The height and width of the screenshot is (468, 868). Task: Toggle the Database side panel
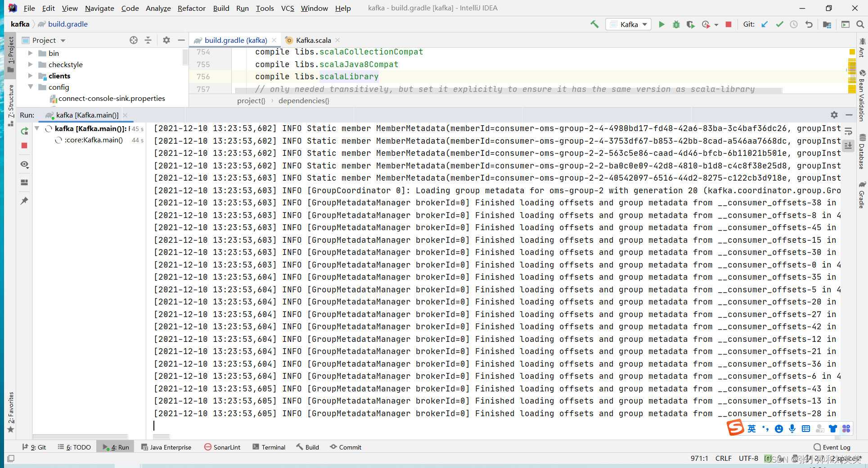click(862, 152)
